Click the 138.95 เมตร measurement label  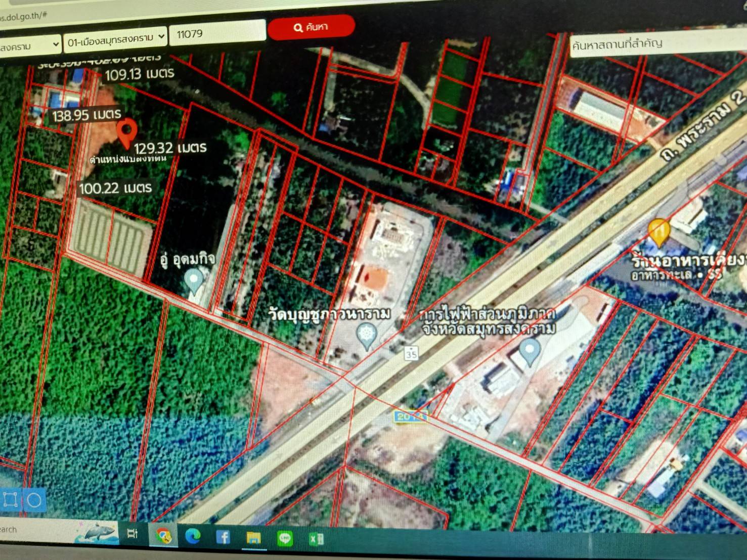point(86,115)
